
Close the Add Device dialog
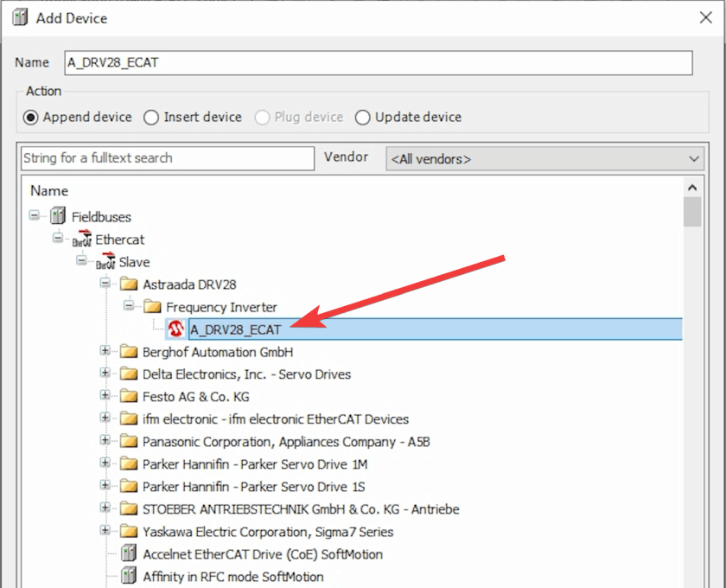[705, 18]
